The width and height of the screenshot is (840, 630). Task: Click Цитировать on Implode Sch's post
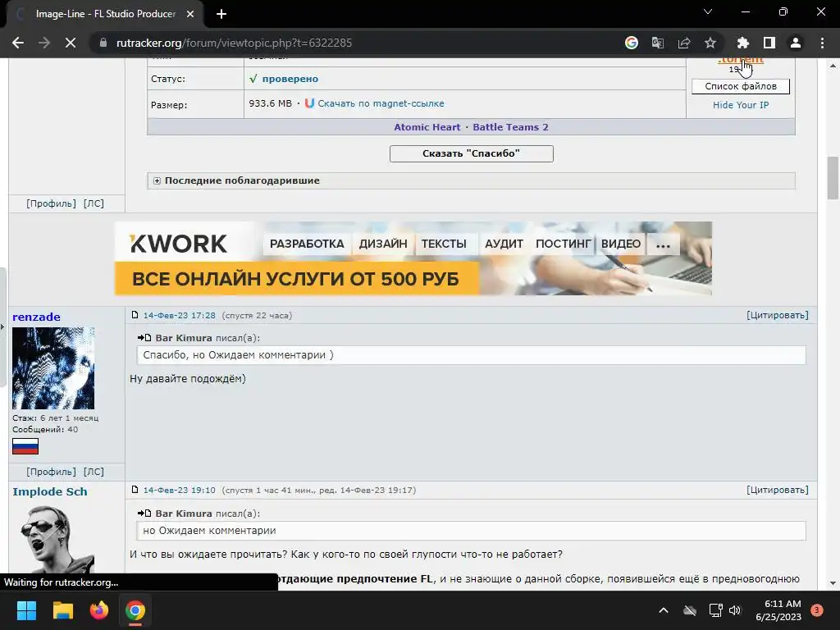tap(778, 490)
